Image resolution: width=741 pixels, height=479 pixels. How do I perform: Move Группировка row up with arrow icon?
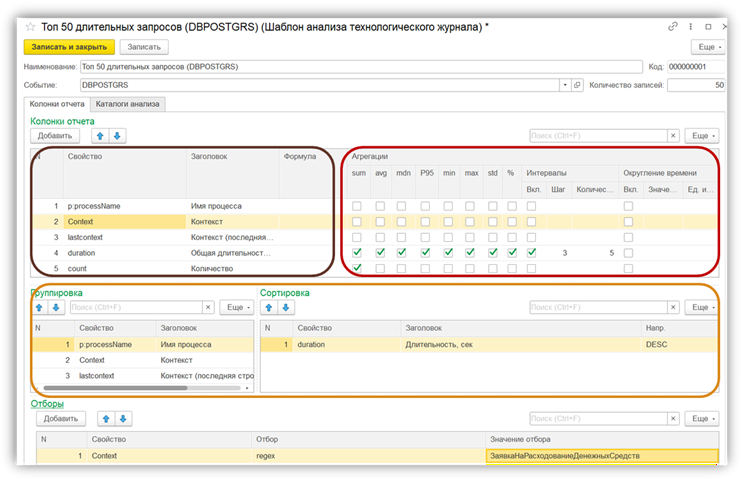click(40, 308)
